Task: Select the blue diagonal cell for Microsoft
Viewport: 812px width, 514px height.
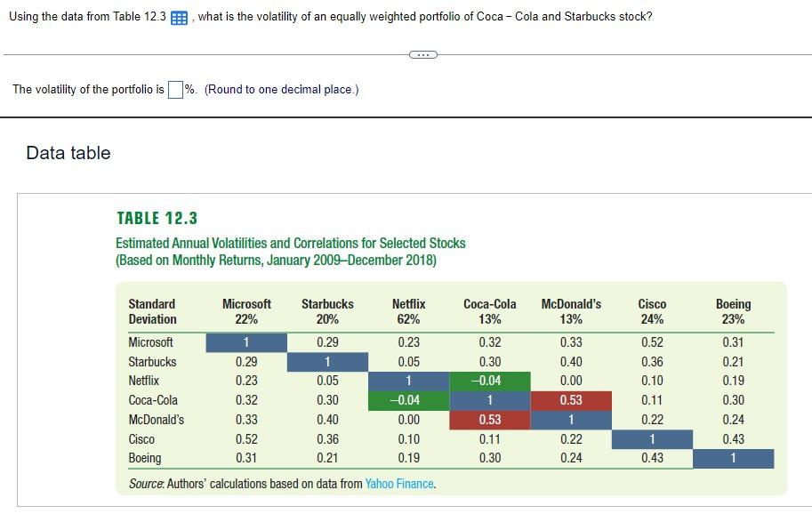Action: 245,342
